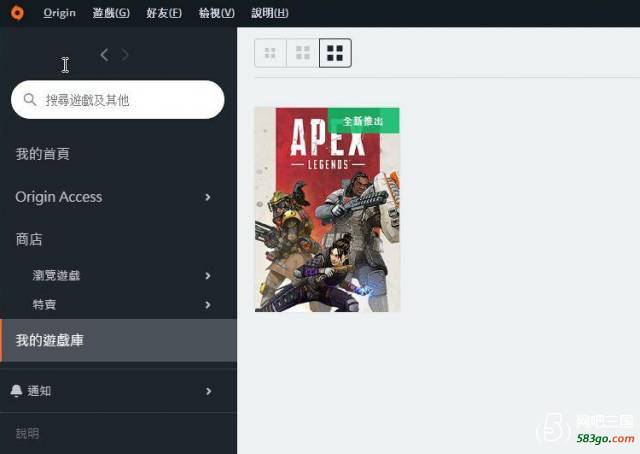The width and height of the screenshot is (640, 454).
Task: Open the 好友(F) menu
Action: 164,13
